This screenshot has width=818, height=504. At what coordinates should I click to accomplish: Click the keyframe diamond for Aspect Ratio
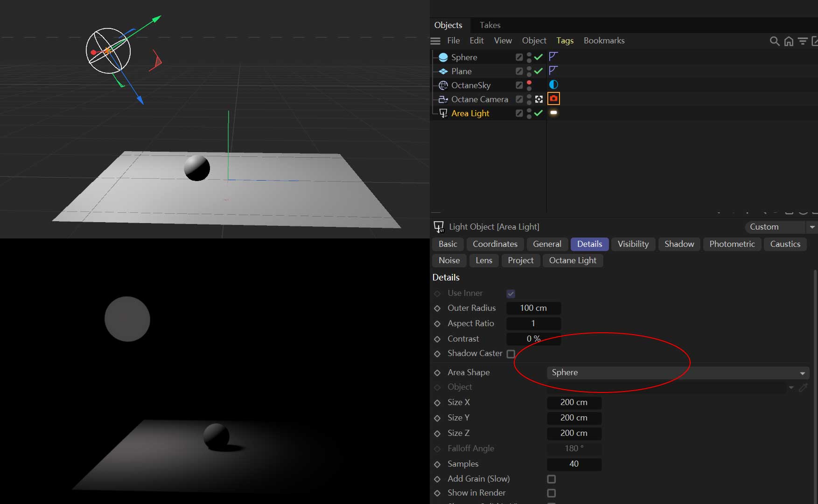coord(437,324)
